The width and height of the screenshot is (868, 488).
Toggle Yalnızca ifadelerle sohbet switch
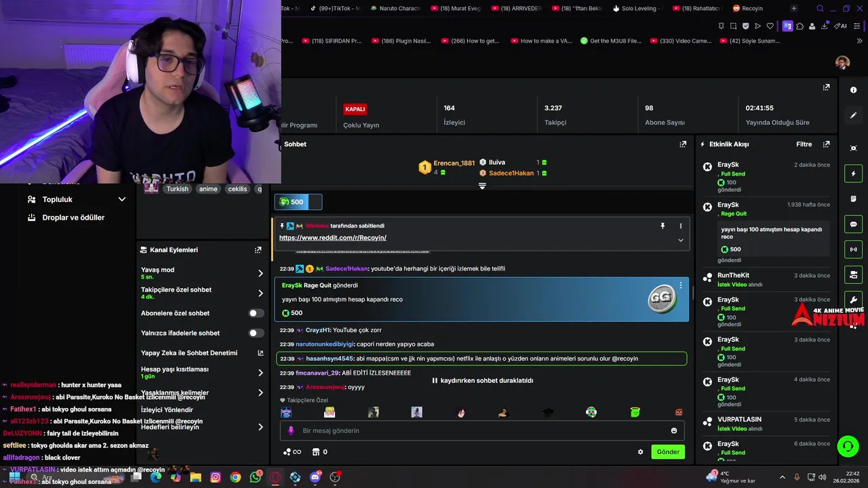tap(256, 333)
